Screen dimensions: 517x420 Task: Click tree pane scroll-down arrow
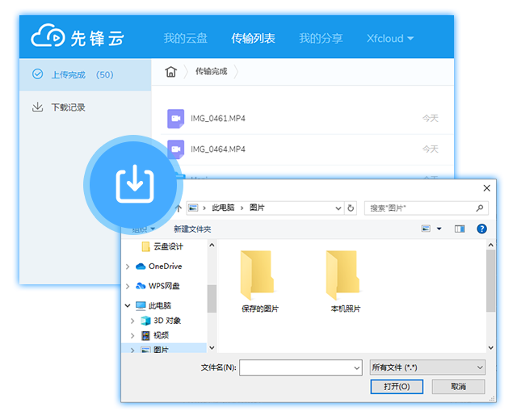[x=212, y=348]
